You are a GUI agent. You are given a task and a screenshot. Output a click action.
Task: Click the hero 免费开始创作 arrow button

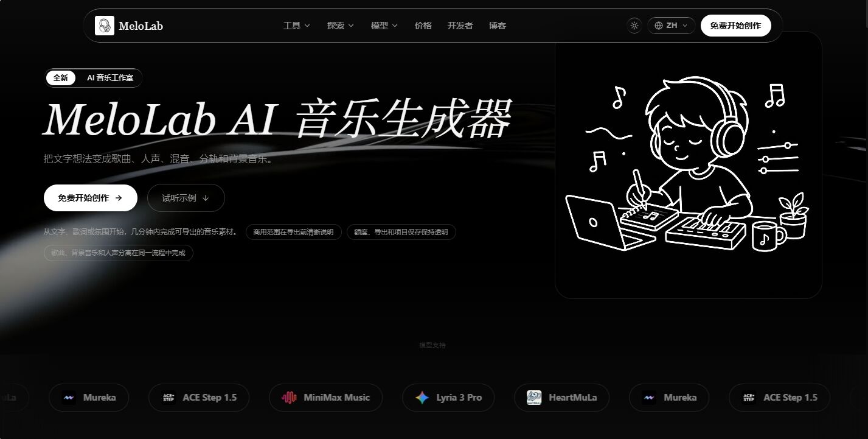(x=91, y=198)
